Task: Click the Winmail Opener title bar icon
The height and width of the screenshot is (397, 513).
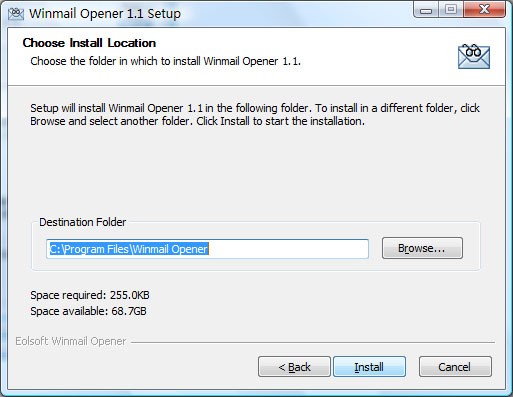Action: (x=16, y=14)
